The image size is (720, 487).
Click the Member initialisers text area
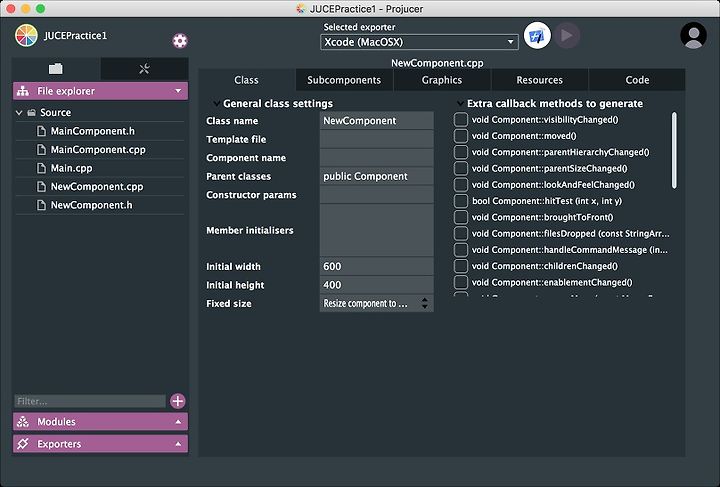(x=376, y=230)
